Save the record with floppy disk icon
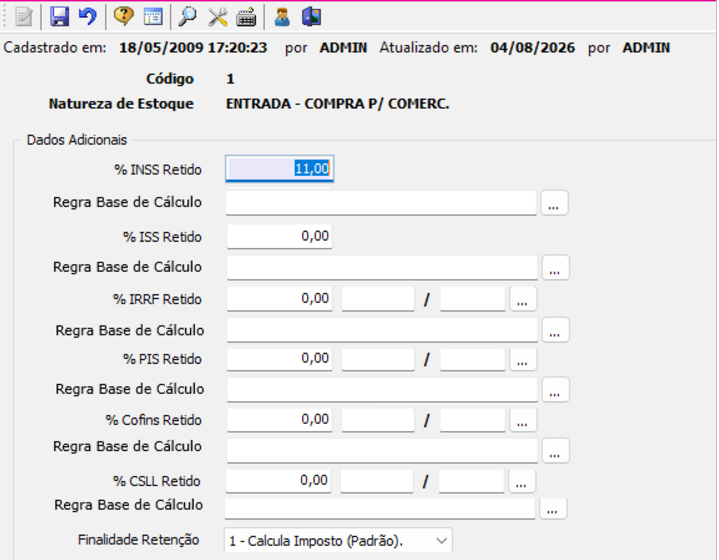The image size is (719, 560). coord(60,17)
